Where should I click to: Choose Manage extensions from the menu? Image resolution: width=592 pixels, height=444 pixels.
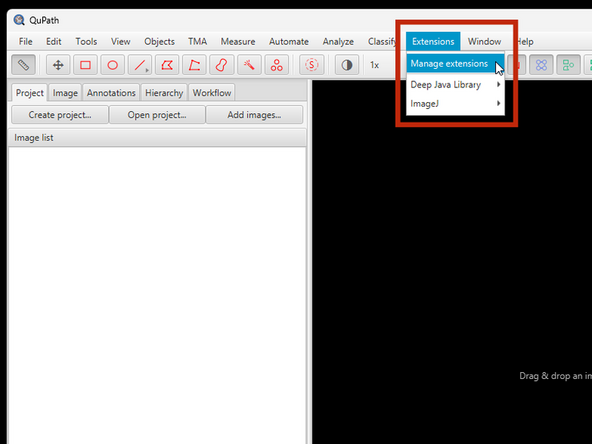(x=455, y=63)
